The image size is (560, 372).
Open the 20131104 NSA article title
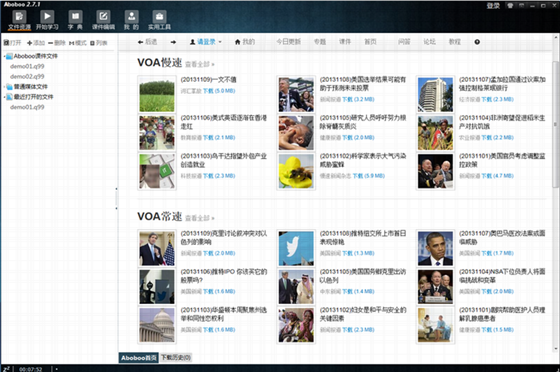[502, 276]
